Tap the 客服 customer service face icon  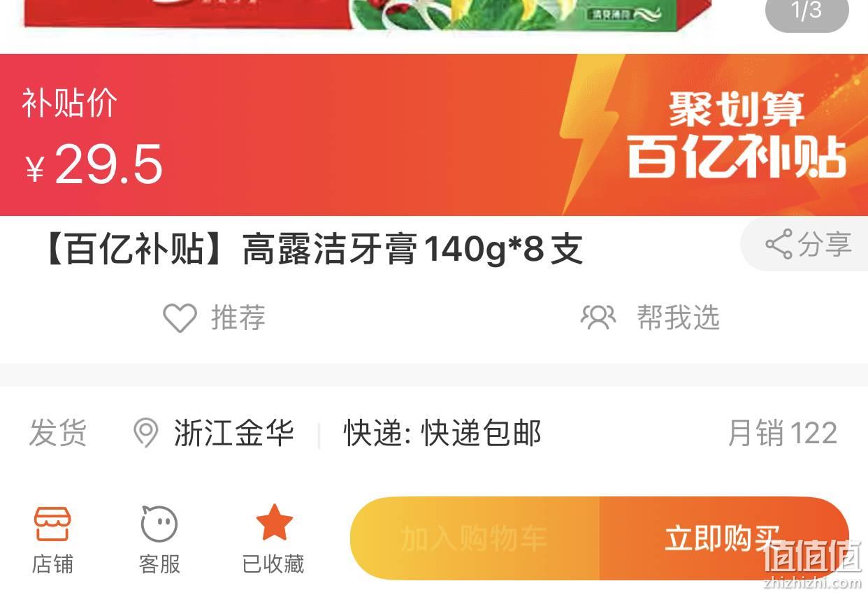tap(159, 524)
